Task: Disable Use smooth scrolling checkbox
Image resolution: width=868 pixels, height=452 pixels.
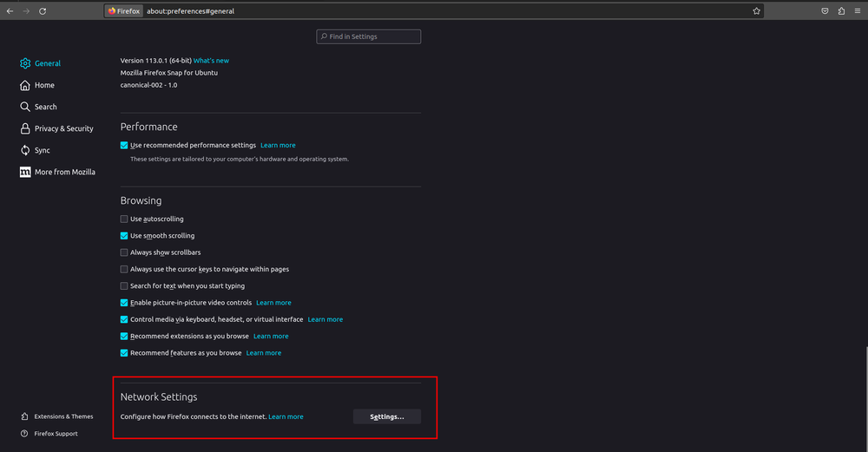Action: [x=124, y=236]
